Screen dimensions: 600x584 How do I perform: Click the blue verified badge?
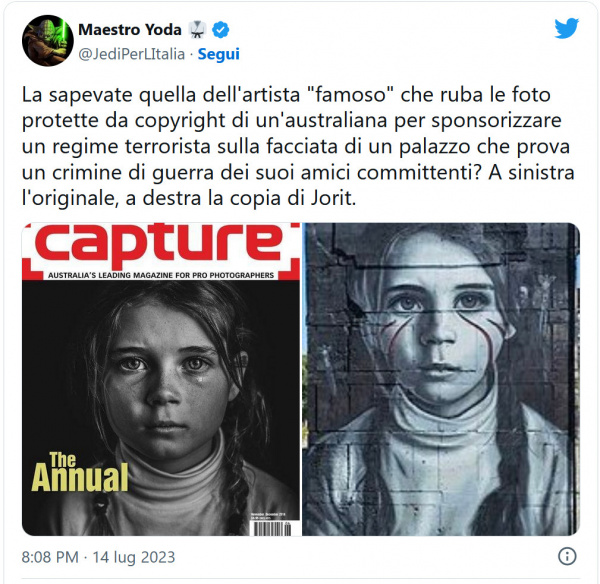[221, 30]
